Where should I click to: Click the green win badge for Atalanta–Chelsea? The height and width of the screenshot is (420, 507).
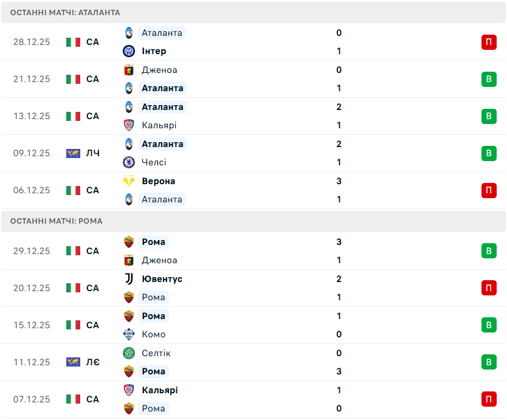pyautogui.click(x=489, y=153)
